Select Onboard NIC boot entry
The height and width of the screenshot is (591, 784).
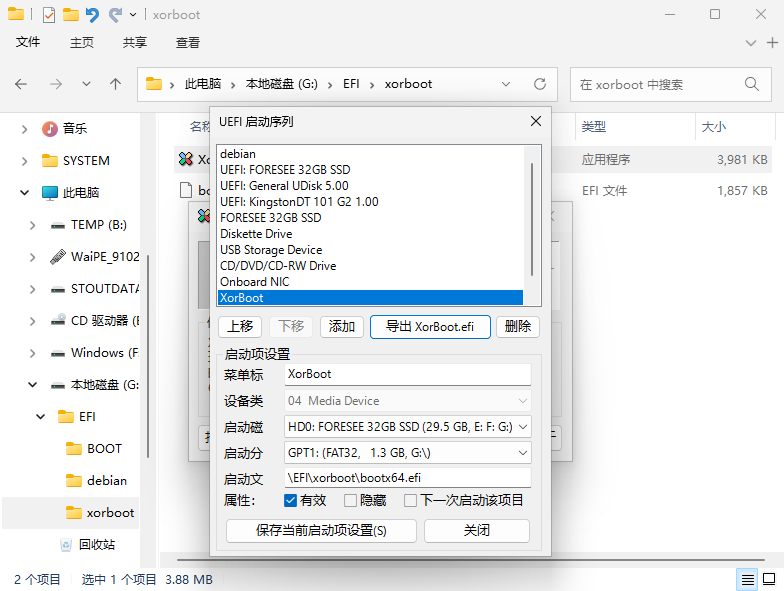[370, 282]
